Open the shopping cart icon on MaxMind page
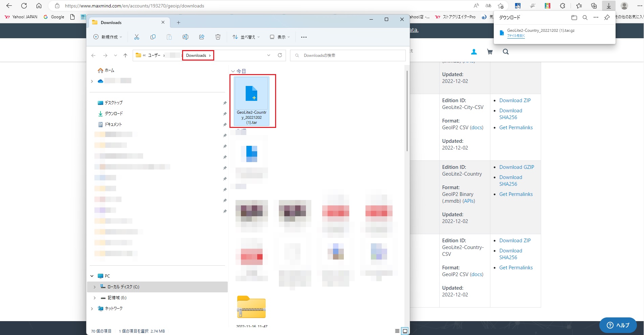 490,52
